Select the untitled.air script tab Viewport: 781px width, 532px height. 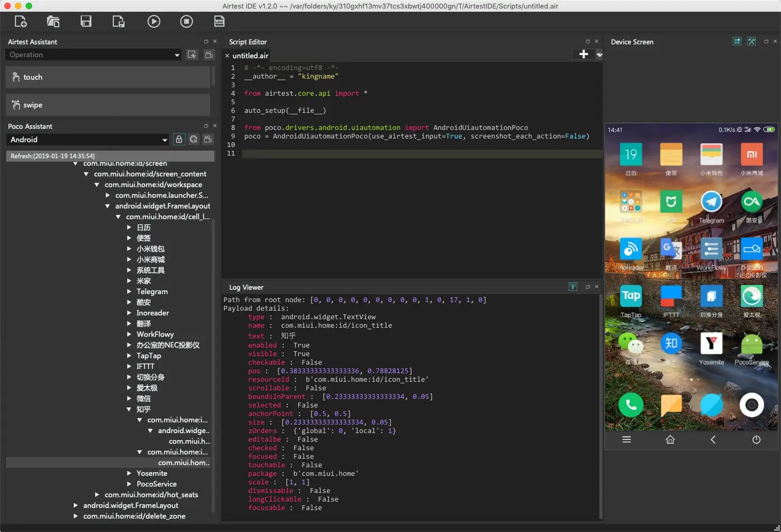(250, 56)
